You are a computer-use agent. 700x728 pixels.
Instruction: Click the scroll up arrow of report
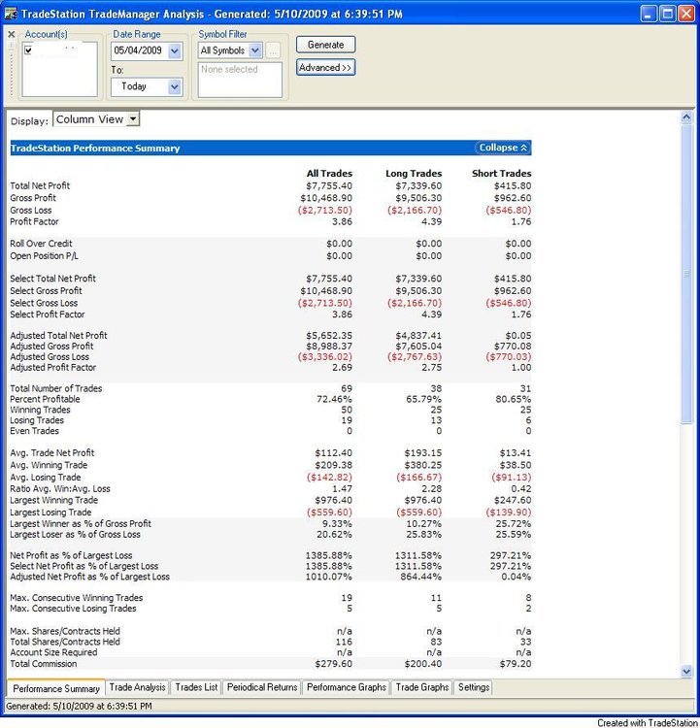tap(686, 117)
